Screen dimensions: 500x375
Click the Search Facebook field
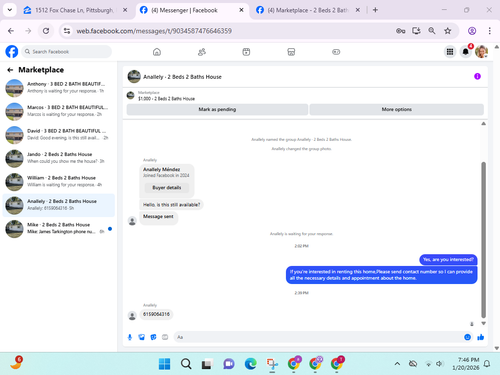coord(67,52)
